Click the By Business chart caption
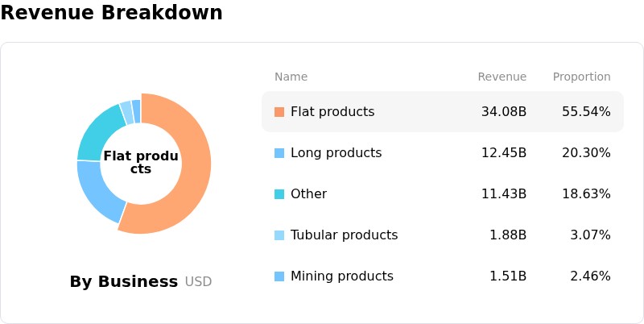Screen dimensions: 644x324 coord(124,281)
